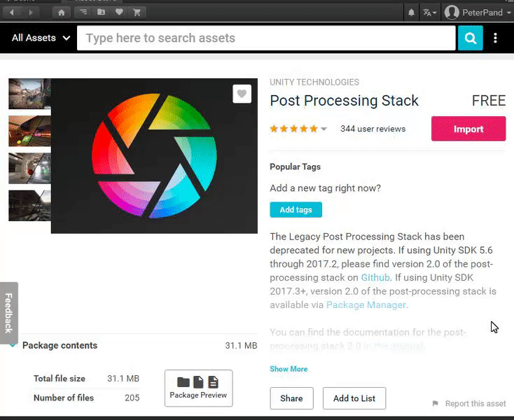Viewport: 514px width, 420px height.
Task: Open the notifications bell icon
Action: click(x=411, y=13)
